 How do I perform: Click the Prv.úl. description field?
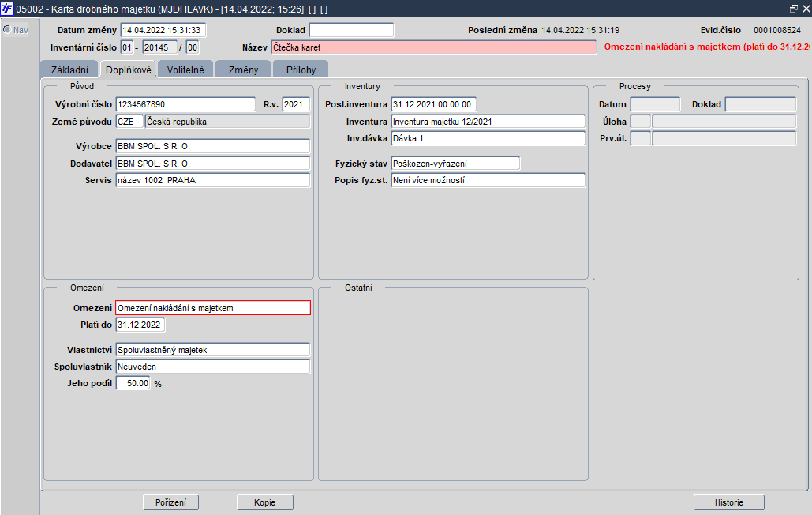coord(724,138)
